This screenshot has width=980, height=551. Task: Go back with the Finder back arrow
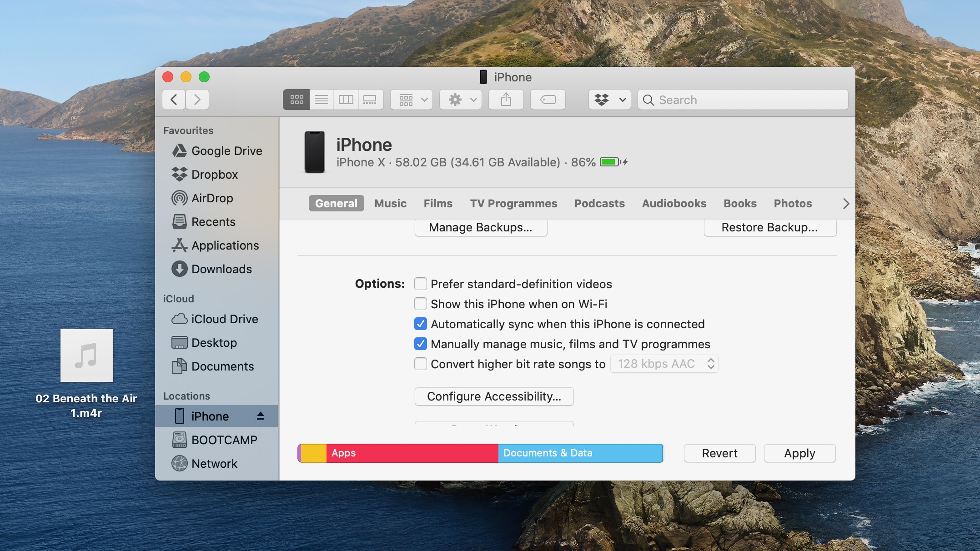pos(174,100)
